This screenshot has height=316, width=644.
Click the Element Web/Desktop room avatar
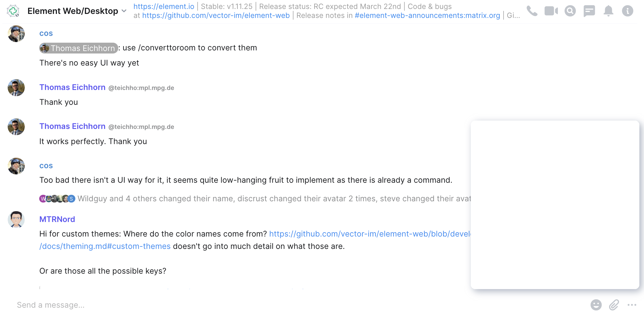[x=13, y=11]
